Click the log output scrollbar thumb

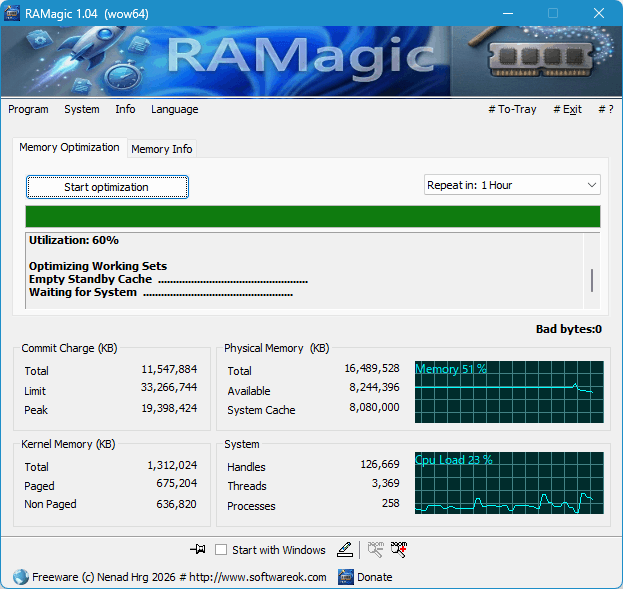pos(591,280)
